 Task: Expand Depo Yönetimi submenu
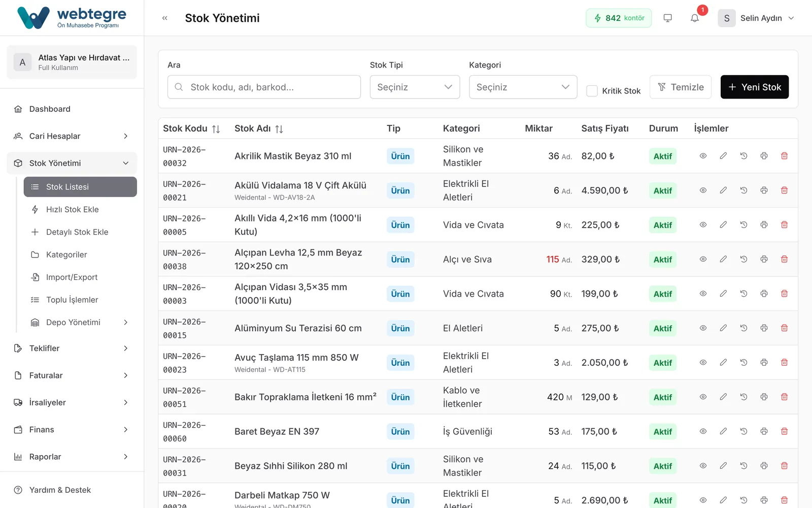click(80, 323)
